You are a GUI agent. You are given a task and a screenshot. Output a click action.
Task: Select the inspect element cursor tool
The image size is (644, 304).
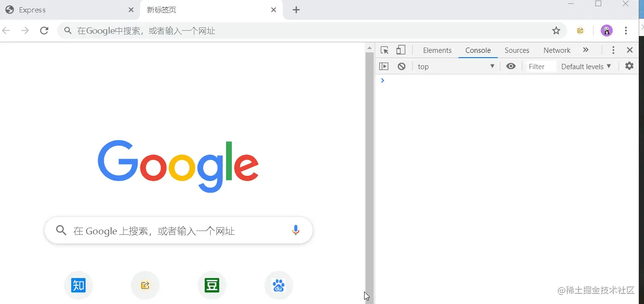click(x=384, y=50)
